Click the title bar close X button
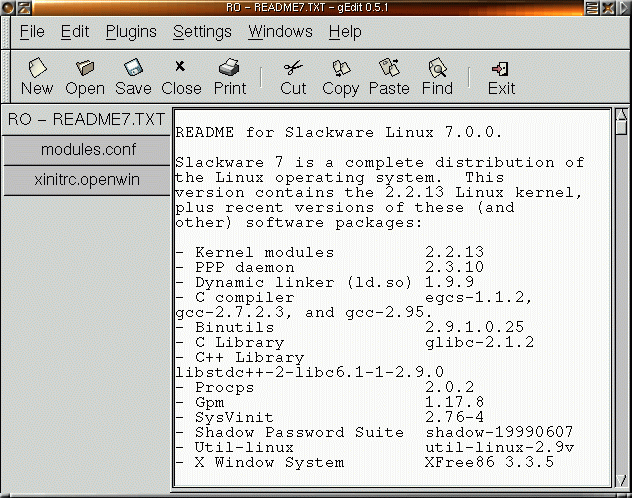The width and height of the screenshot is (632, 498). (608, 8)
